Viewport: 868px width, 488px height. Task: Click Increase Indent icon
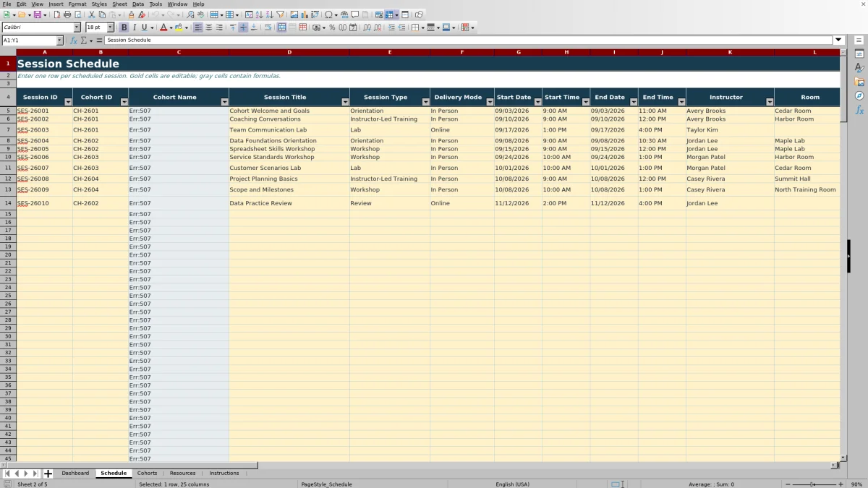391,27
